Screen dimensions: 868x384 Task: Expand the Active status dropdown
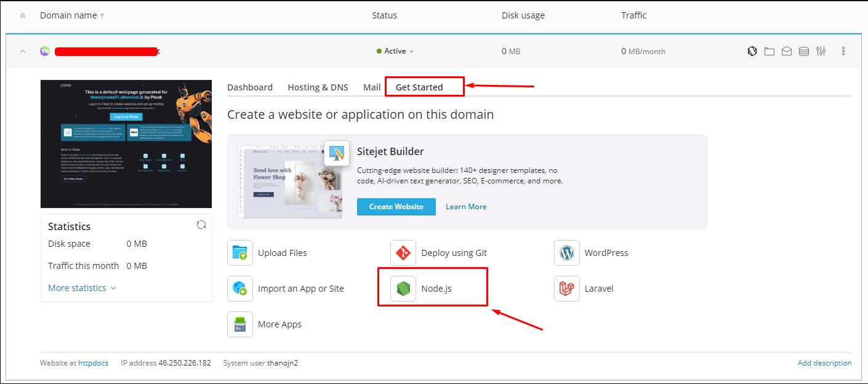point(395,51)
